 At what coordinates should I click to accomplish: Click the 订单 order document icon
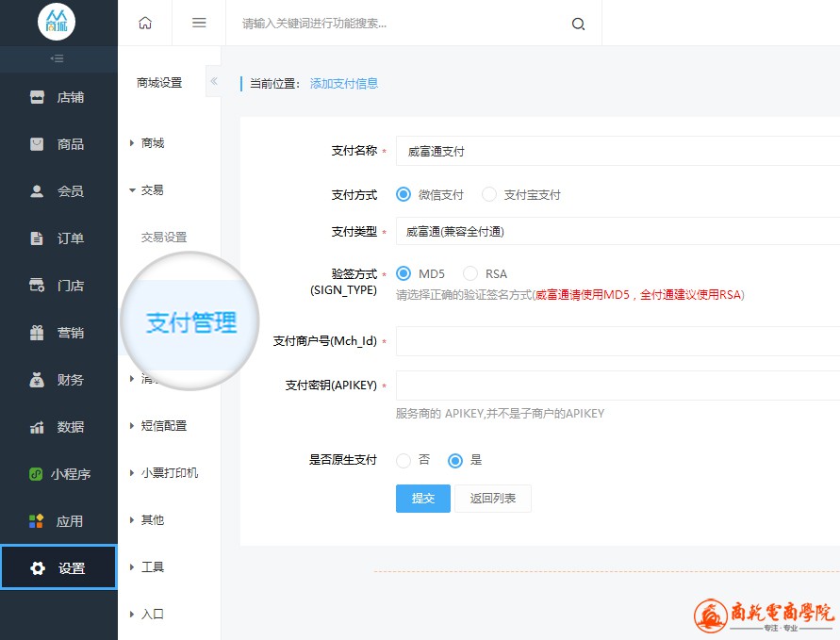(37, 238)
